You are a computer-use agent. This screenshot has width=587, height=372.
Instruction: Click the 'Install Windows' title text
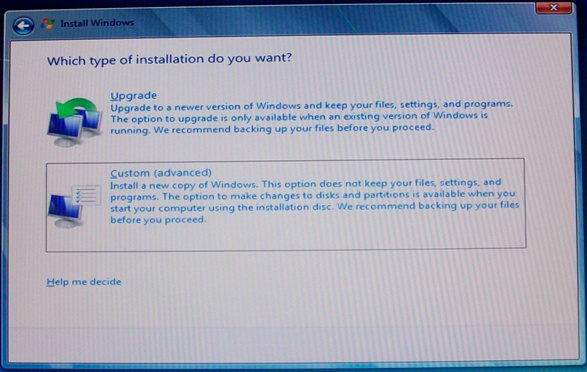pyautogui.click(x=97, y=23)
